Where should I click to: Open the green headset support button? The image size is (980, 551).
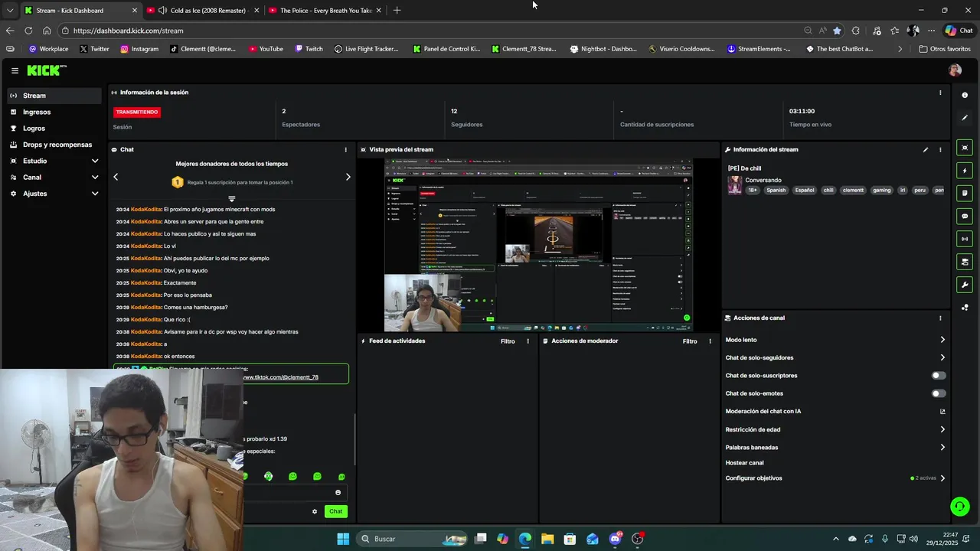[x=959, y=507]
